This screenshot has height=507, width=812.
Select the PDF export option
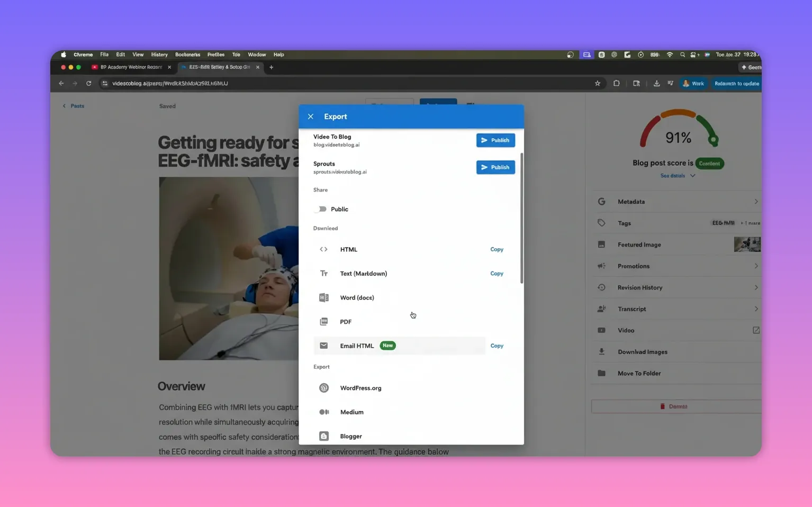[x=345, y=321]
